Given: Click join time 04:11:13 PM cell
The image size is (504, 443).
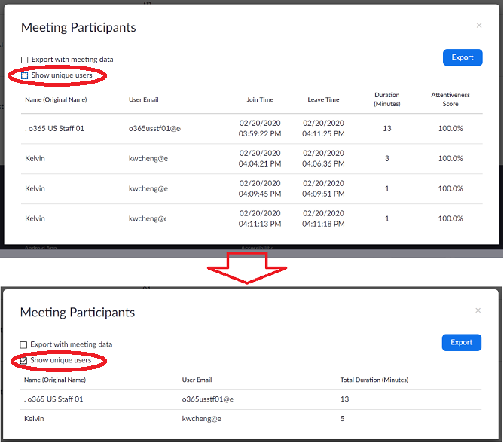Looking at the screenshot, I should pyautogui.click(x=260, y=219).
